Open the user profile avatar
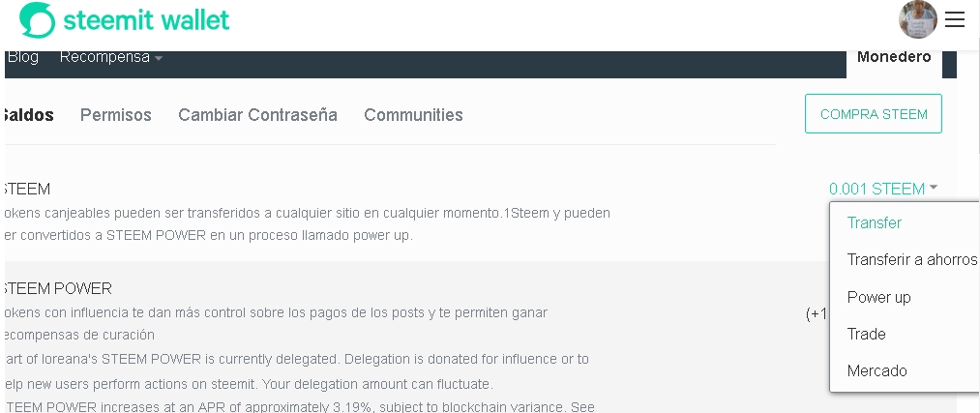Viewport: 980px width, 413px height. (x=917, y=19)
